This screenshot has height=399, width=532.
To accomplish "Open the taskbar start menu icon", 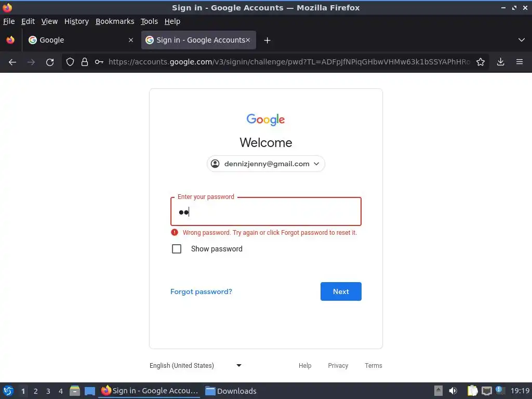I will 8,391.
